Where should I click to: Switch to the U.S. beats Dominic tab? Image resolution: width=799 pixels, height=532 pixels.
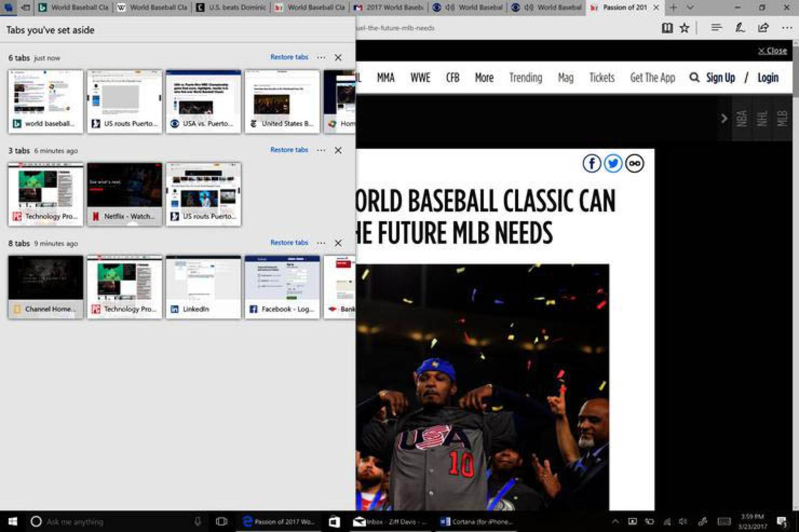pyautogui.click(x=232, y=7)
